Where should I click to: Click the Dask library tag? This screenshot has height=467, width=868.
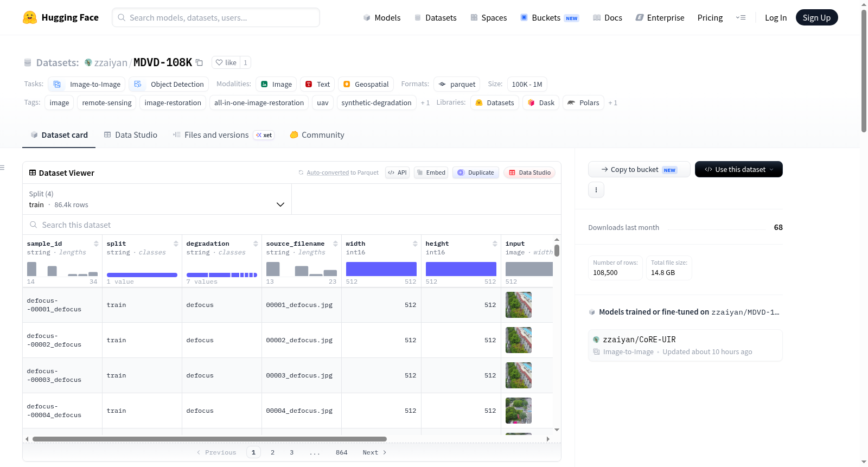[x=541, y=103]
